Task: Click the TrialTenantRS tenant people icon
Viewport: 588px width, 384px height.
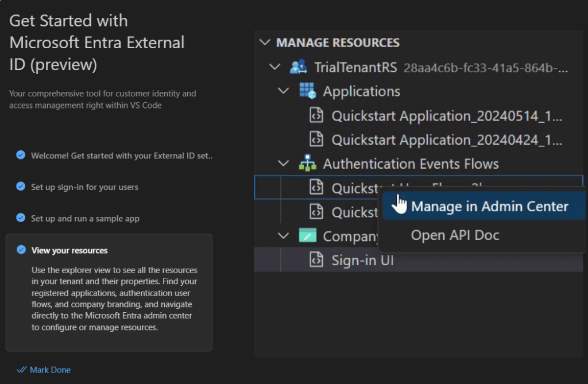Action: 298,67
